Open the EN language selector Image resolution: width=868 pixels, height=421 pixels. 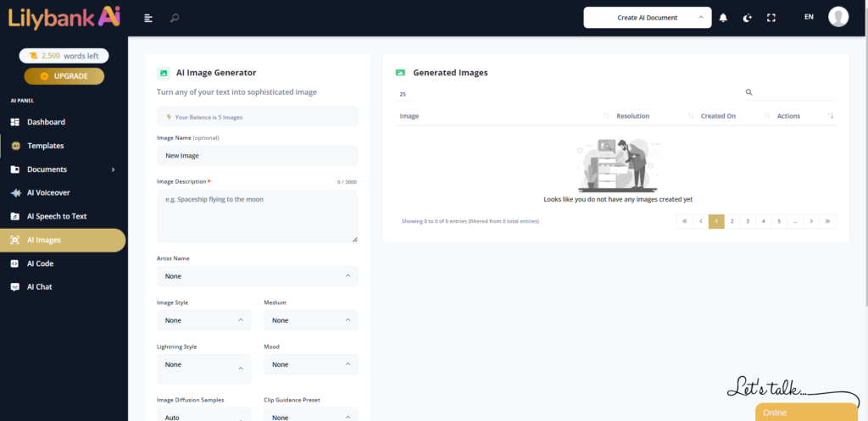pos(809,17)
